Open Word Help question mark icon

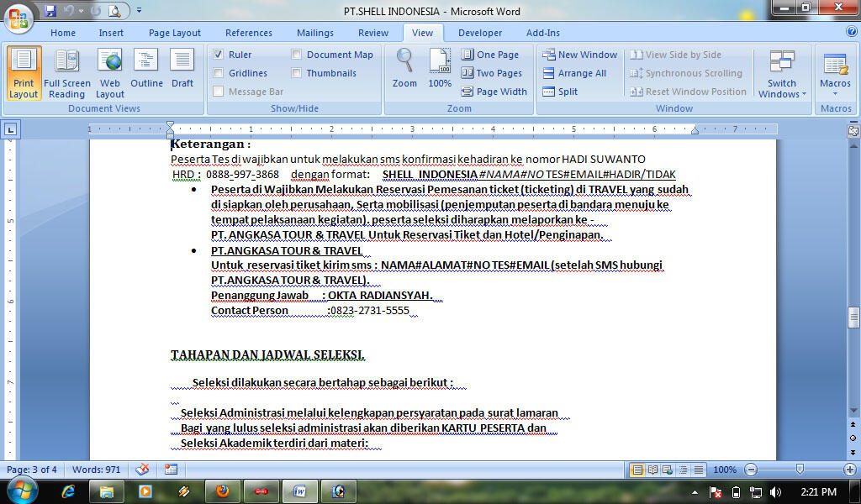point(851,32)
